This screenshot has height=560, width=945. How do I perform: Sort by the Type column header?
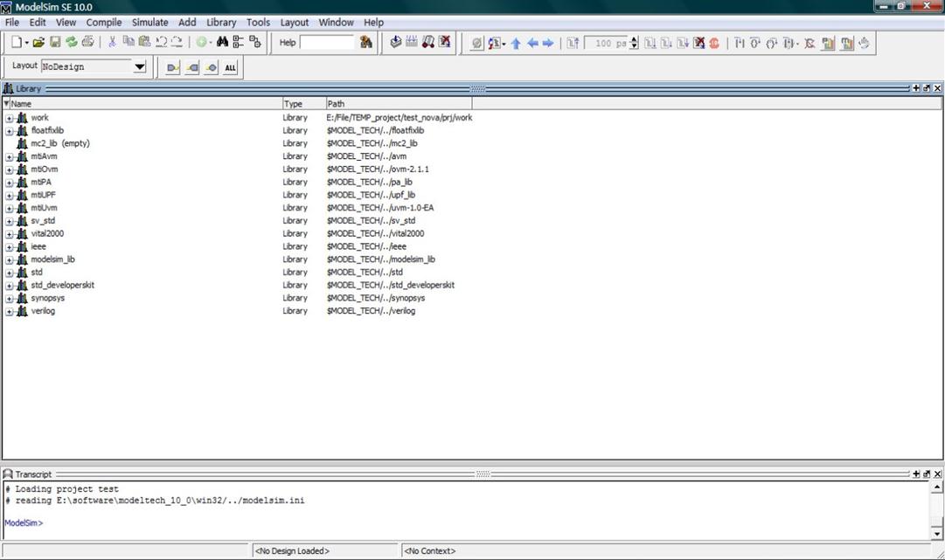304,104
